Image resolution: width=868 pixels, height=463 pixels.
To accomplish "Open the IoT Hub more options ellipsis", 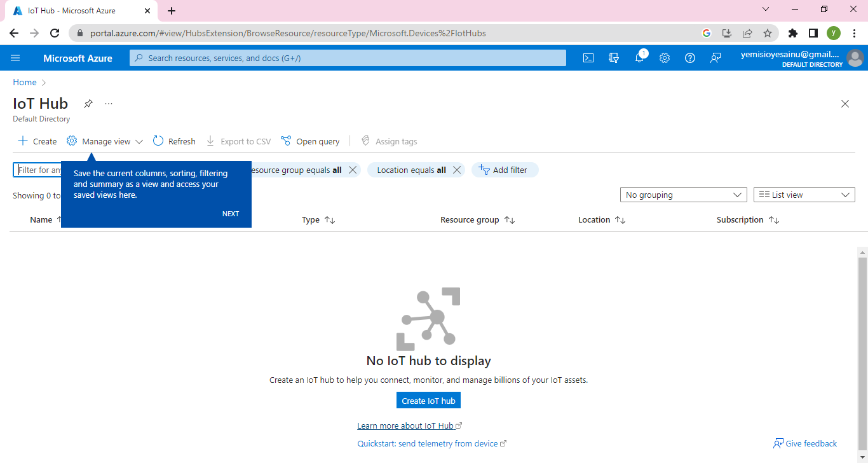I will pos(109,104).
